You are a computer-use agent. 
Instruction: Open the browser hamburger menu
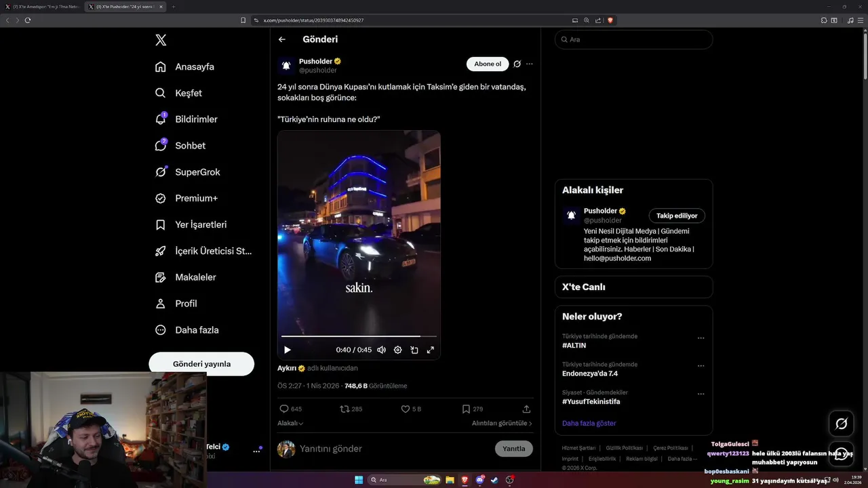click(x=861, y=20)
